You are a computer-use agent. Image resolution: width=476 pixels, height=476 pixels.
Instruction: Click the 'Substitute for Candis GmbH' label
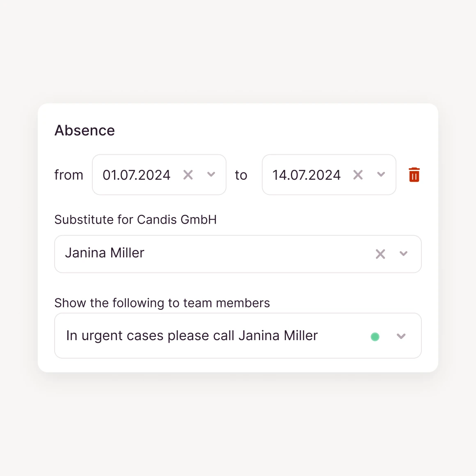click(x=135, y=220)
